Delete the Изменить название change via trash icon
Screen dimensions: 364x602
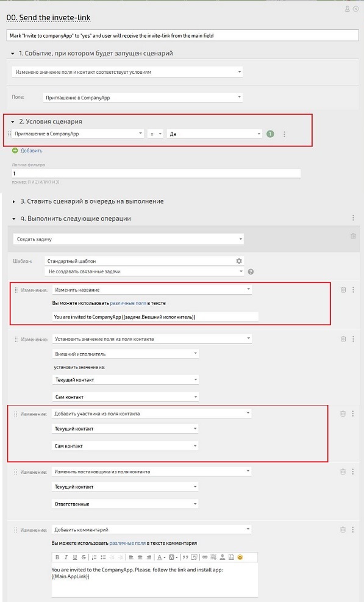pyautogui.click(x=343, y=290)
